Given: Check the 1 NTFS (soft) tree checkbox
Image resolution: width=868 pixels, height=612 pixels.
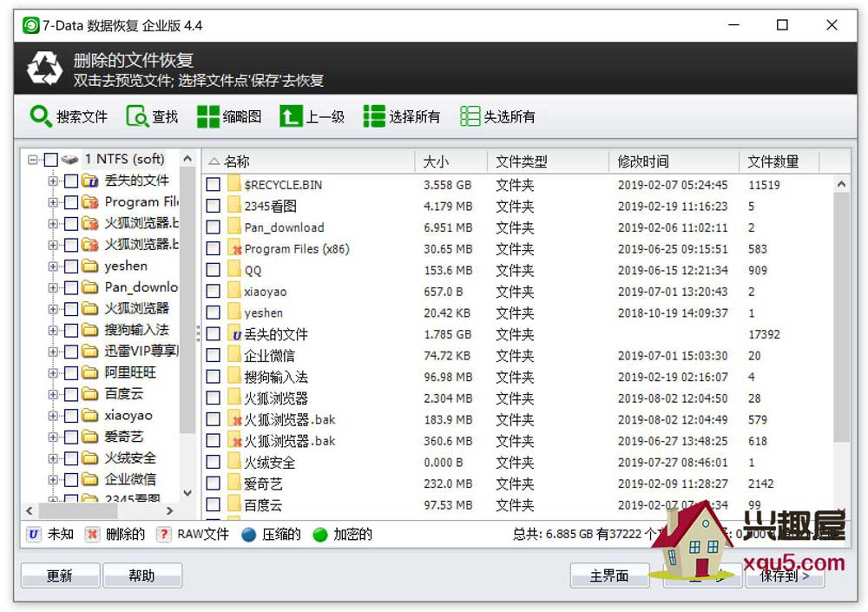Looking at the screenshot, I should point(50,160).
